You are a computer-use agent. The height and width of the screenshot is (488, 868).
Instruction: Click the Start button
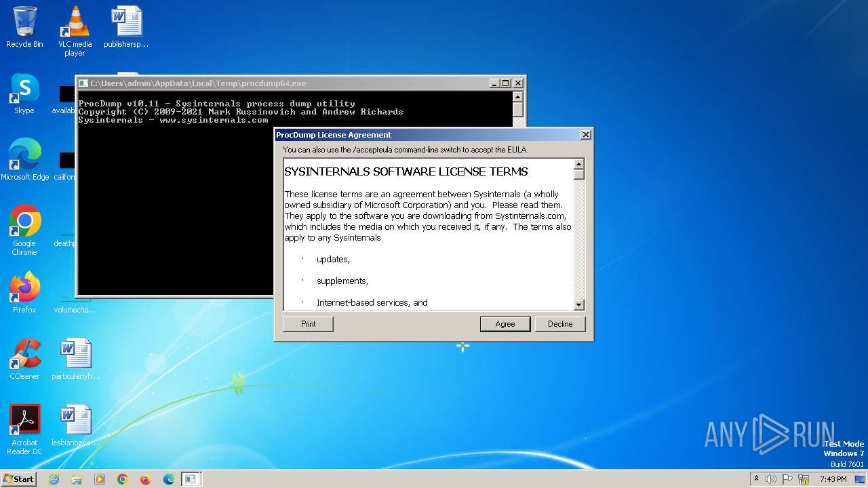point(18,479)
